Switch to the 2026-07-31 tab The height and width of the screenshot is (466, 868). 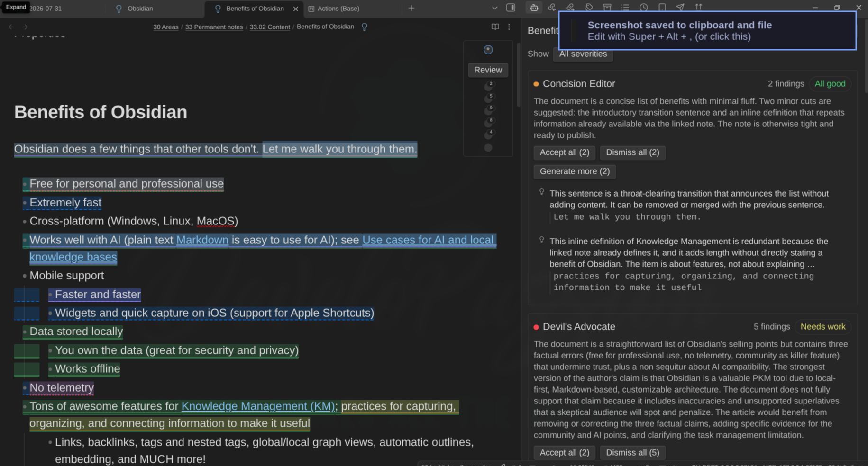pos(46,9)
